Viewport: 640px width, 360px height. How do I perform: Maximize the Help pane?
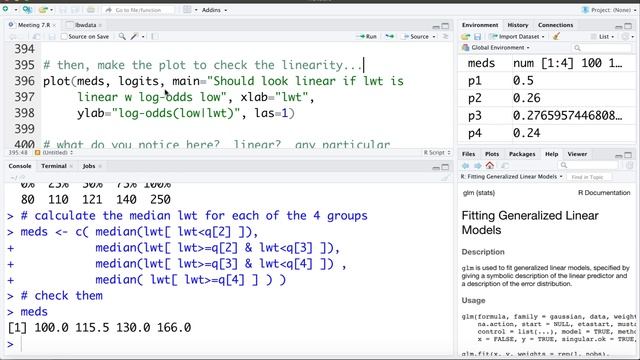pyautogui.click(x=628, y=155)
